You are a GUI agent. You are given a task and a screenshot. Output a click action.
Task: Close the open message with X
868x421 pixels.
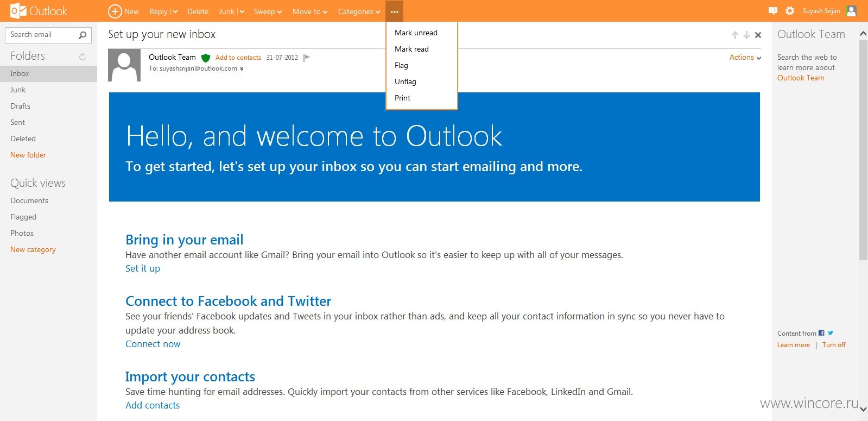[x=758, y=35]
